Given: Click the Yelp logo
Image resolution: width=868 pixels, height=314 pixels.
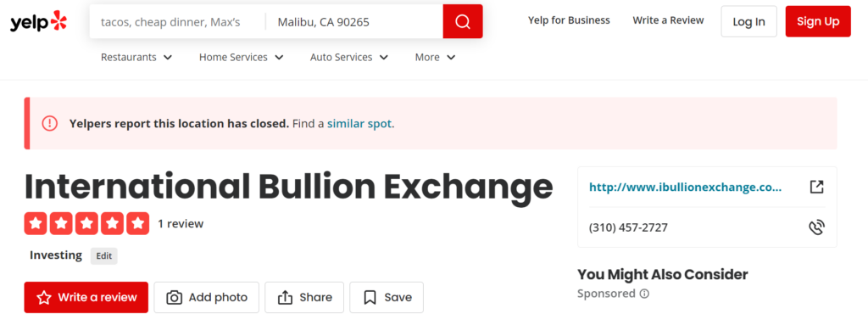Looking at the screenshot, I should (x=39, y=21).
